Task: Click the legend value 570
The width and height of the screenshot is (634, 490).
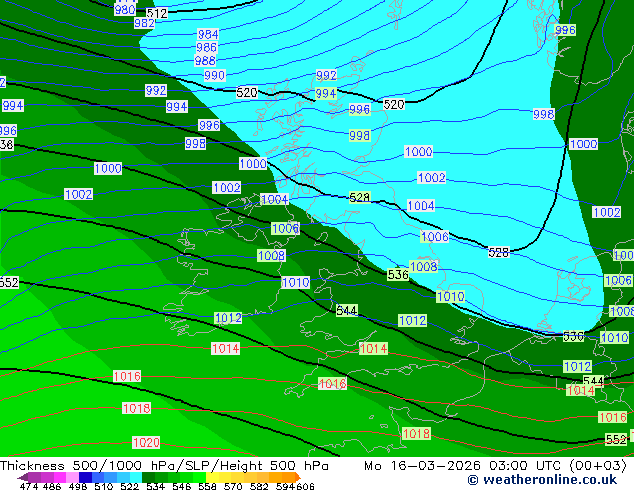Action: click(x=233, y=486)
